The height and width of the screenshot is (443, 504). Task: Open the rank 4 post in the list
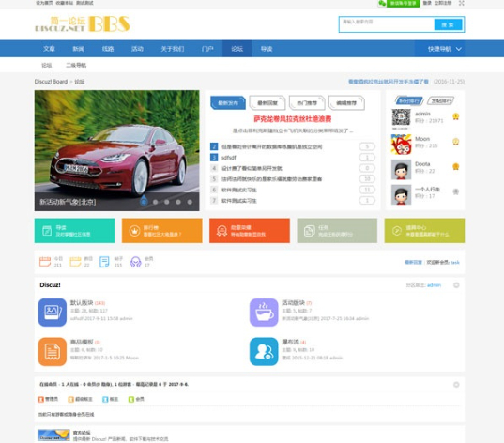click(252, 168)
